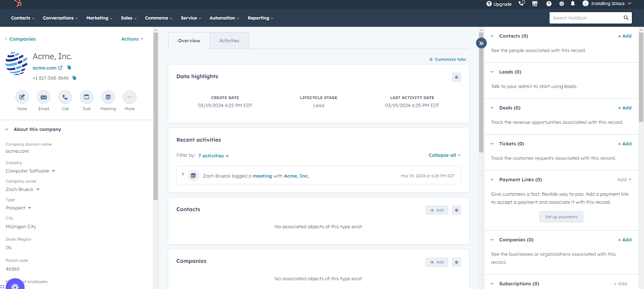
Task: Open the Contacts navigation menu
Action: pyautogui.click(x=23, y=18)
